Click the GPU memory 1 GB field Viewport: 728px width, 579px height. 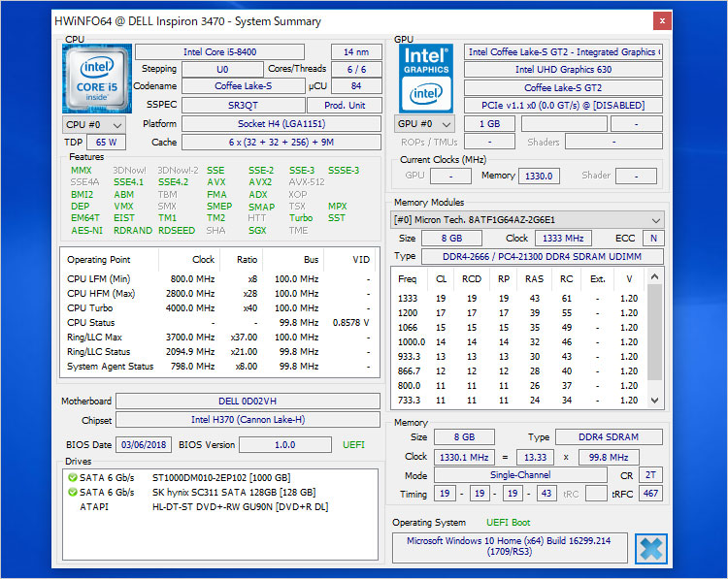490,124
